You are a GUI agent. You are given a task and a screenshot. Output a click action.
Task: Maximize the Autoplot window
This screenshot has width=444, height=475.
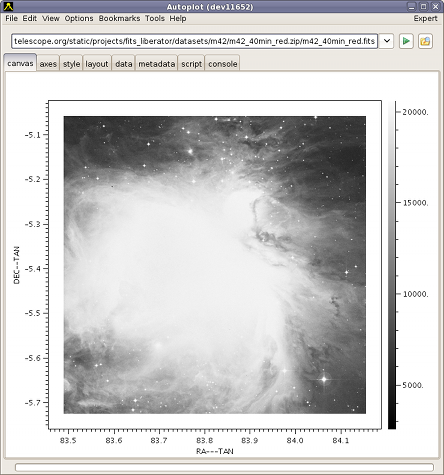(423, 6)
